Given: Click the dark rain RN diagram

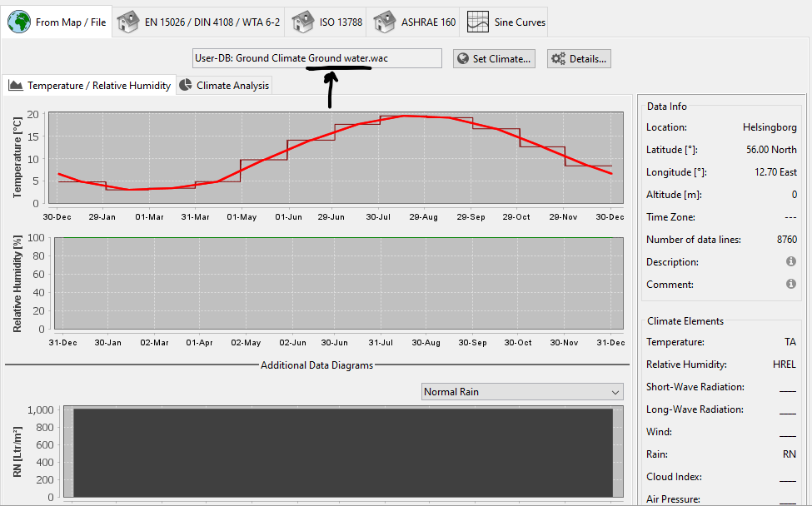Looking at the screenshot, I should tap(343, 454).
